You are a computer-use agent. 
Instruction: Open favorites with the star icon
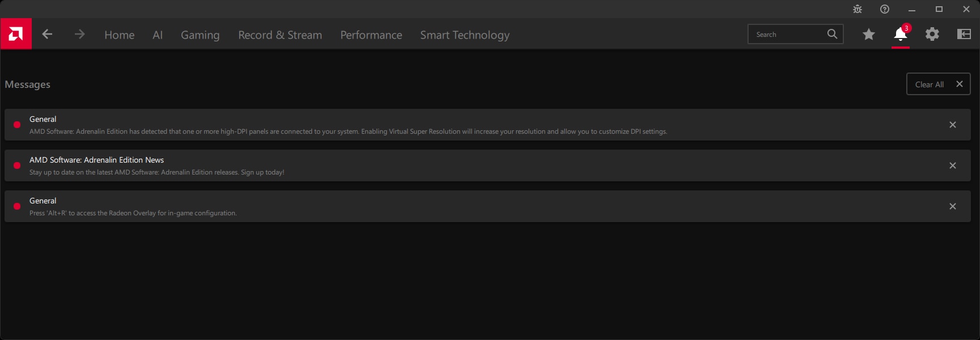(x=868, y=35)
